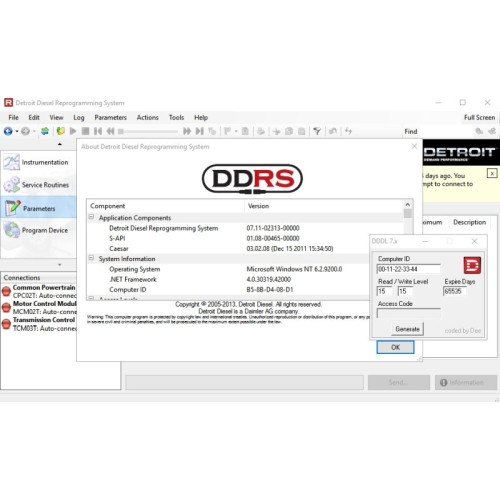Open the View menu

(56, 117)
